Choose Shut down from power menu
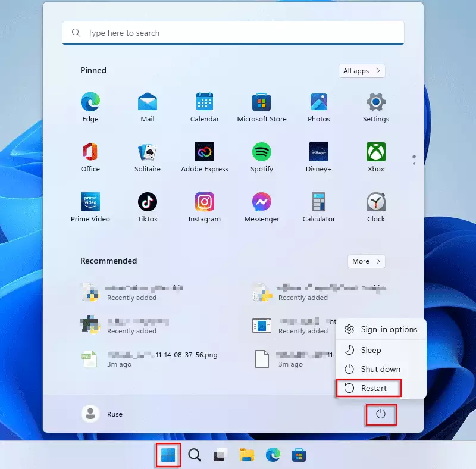The height and width of the screenshot is (469, 476). (380, 369)
